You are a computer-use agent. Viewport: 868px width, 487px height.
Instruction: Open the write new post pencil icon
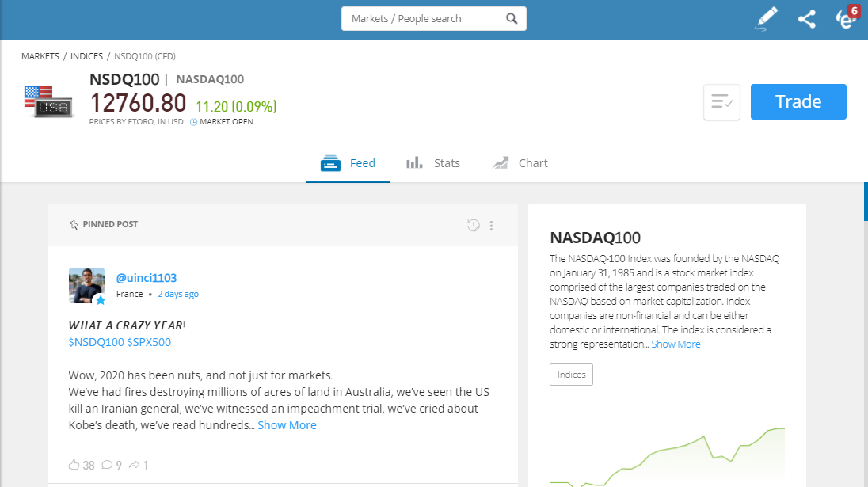pos(767,19)
